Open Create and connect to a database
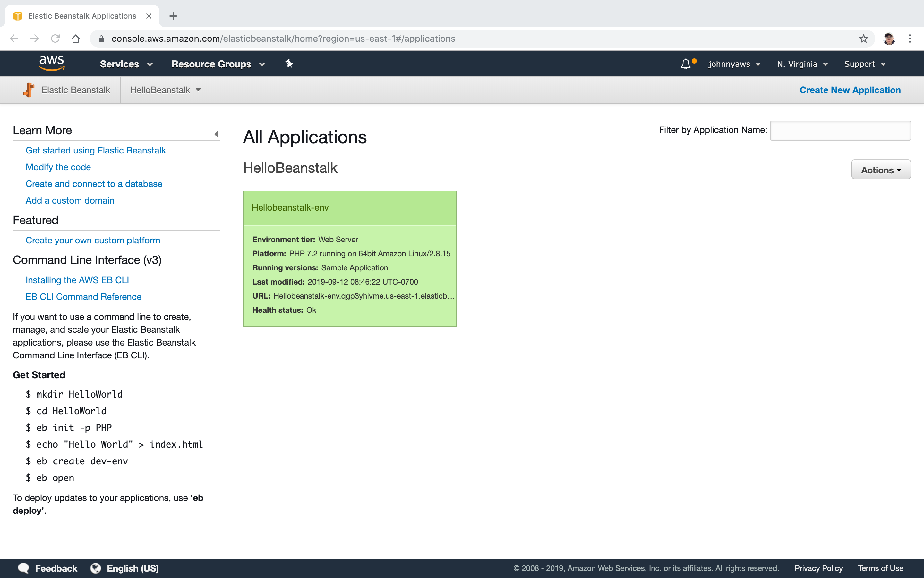 [x=94, y=184]
